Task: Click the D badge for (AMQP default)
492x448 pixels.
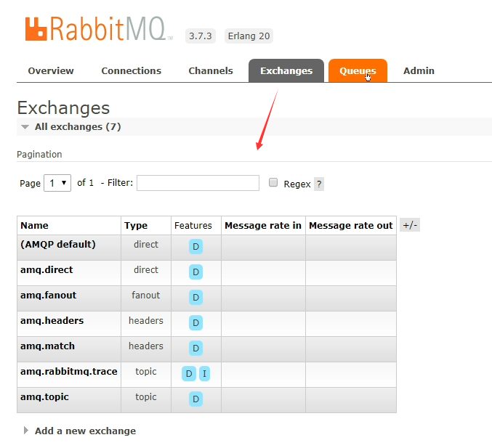Action: pyautogui.click(x=195, y=246)
